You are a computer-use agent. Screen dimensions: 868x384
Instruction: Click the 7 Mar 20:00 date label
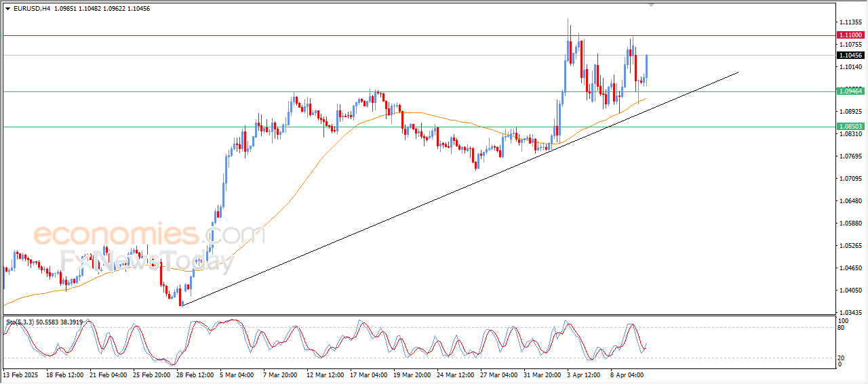tap(280, 375)
